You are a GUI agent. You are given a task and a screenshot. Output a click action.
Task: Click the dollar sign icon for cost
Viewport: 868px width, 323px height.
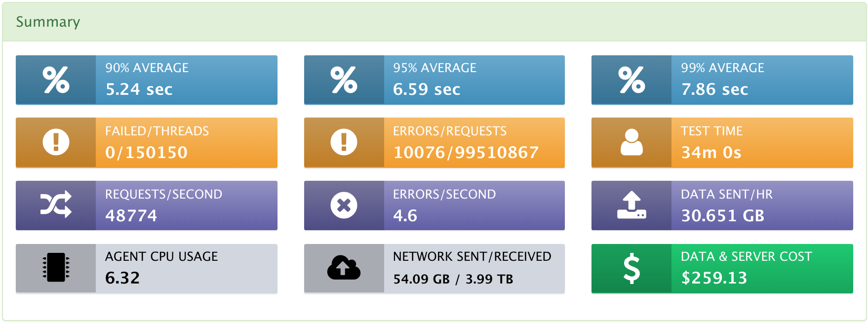click(631, 268)
